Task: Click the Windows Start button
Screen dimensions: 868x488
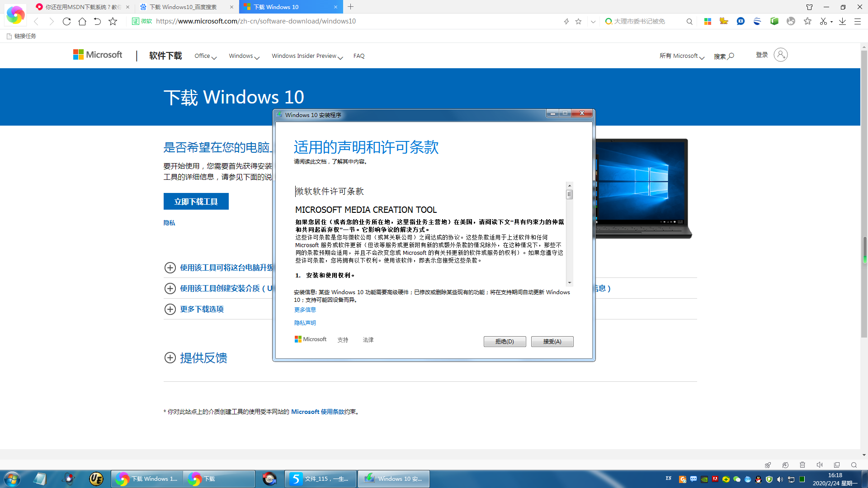Action: coord(12,479)
